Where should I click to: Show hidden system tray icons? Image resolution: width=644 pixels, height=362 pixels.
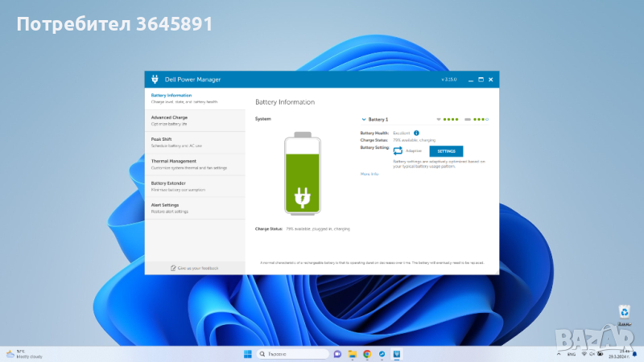click(560, 354)
